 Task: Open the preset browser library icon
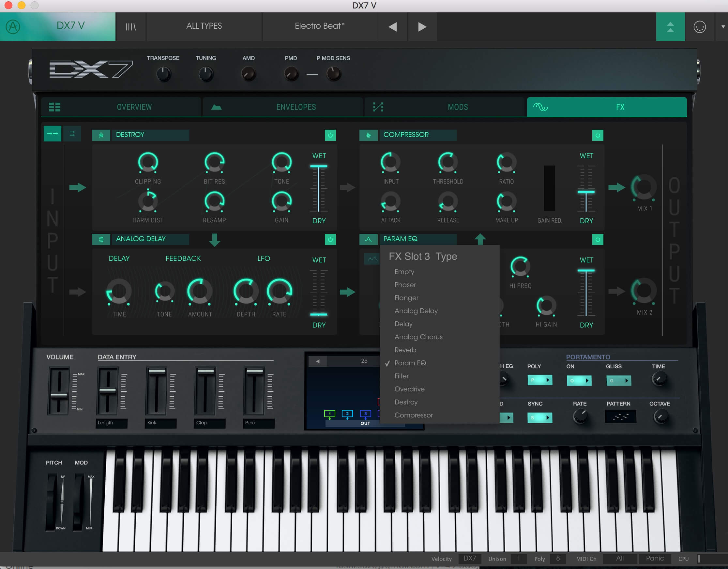tap(130, 27)
